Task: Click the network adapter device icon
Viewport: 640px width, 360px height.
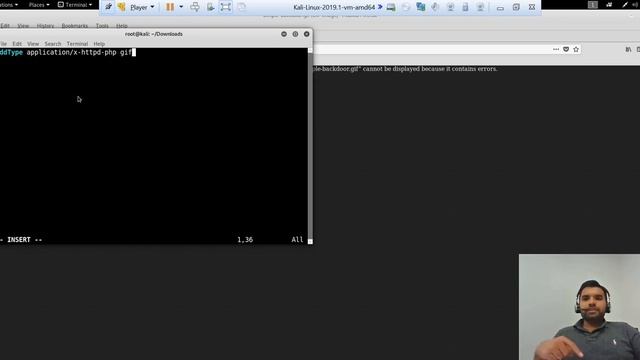Action: [x=420, y=7]
